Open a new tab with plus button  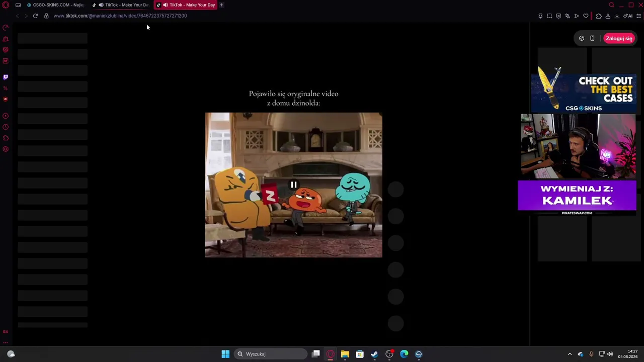pyautogui.click(x=221, y=5)
